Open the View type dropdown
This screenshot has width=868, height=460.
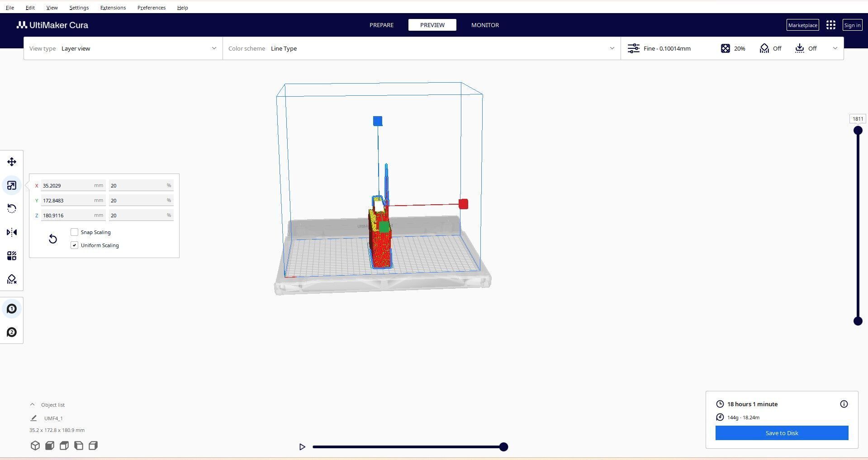pyautogui.click(x=123, y=48)
